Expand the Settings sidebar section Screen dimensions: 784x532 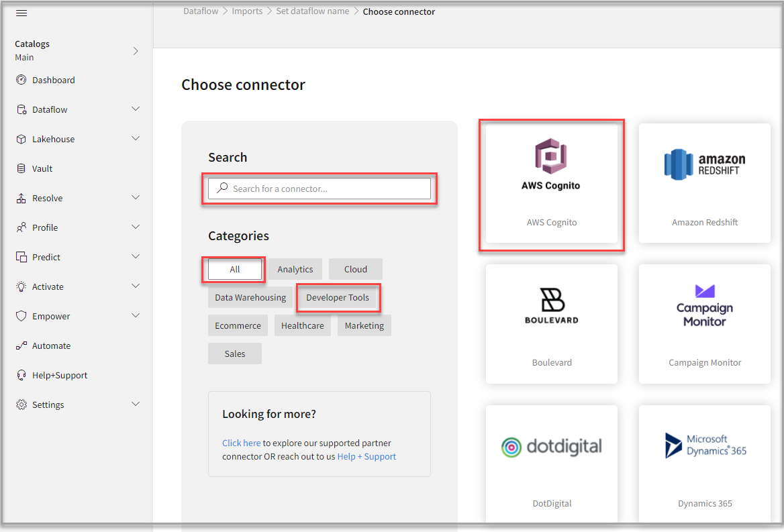[x=136, y=405]
